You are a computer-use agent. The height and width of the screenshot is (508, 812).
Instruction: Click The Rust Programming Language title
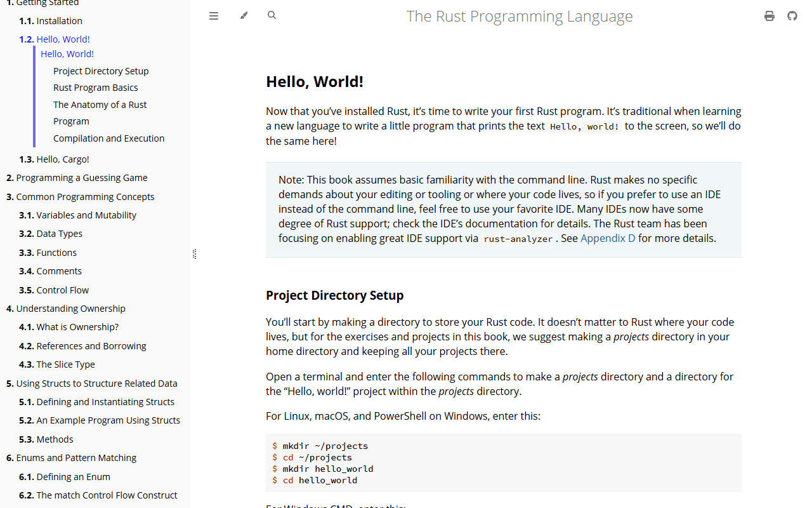coord(520,16)
